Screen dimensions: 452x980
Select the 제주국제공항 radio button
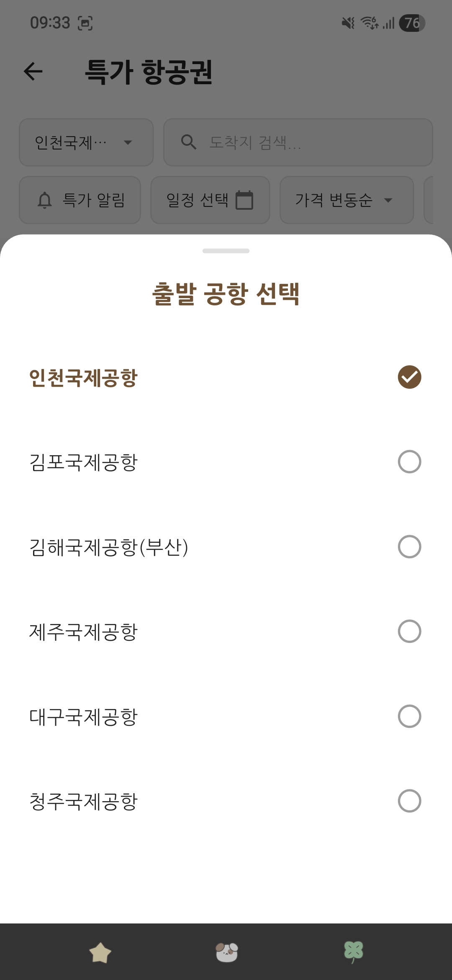coord(409,631)
